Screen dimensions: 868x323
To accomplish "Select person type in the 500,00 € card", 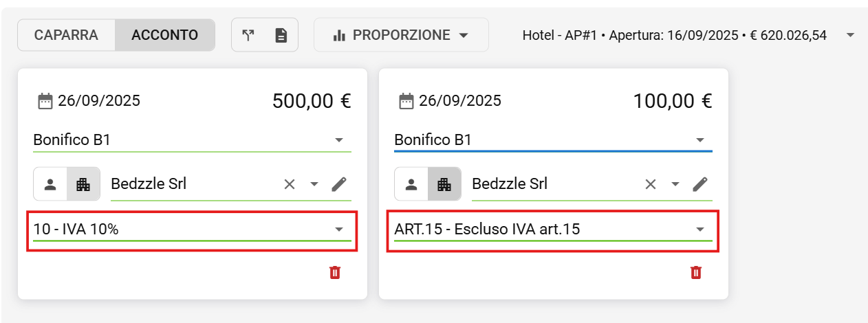I will coord(50,184).
